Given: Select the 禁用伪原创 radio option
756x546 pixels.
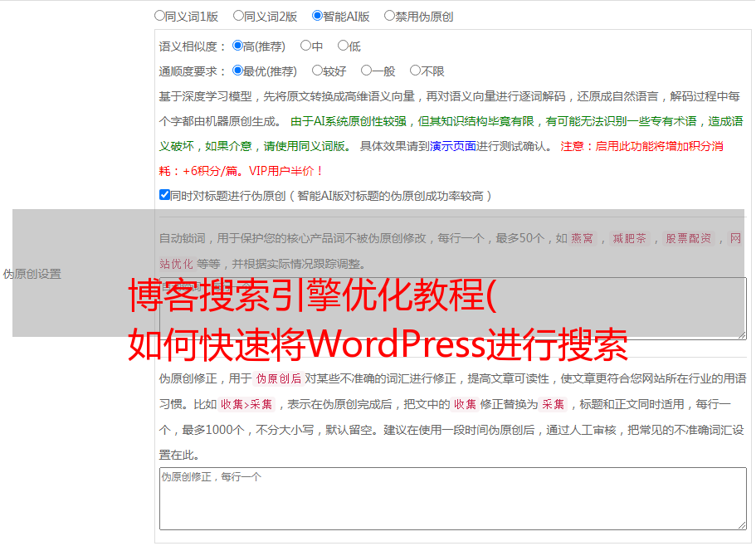Looking at the screenshot, I should [389, 16].
